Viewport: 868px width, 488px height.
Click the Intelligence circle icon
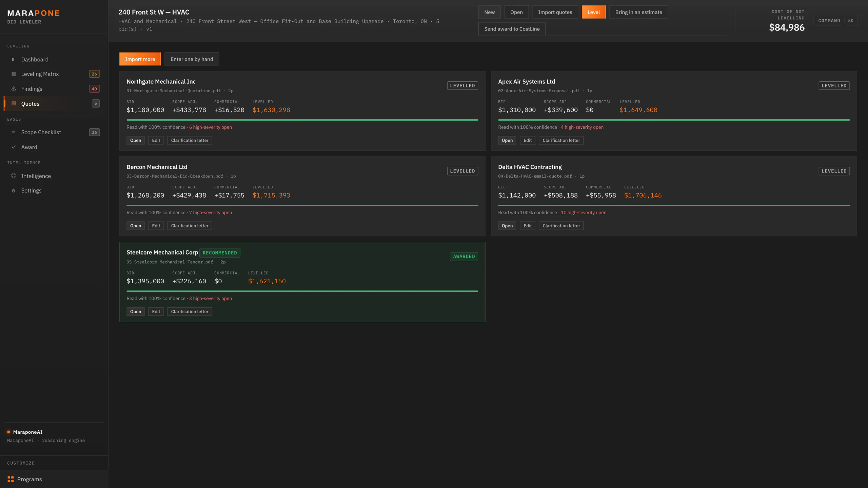click(14, 176)
